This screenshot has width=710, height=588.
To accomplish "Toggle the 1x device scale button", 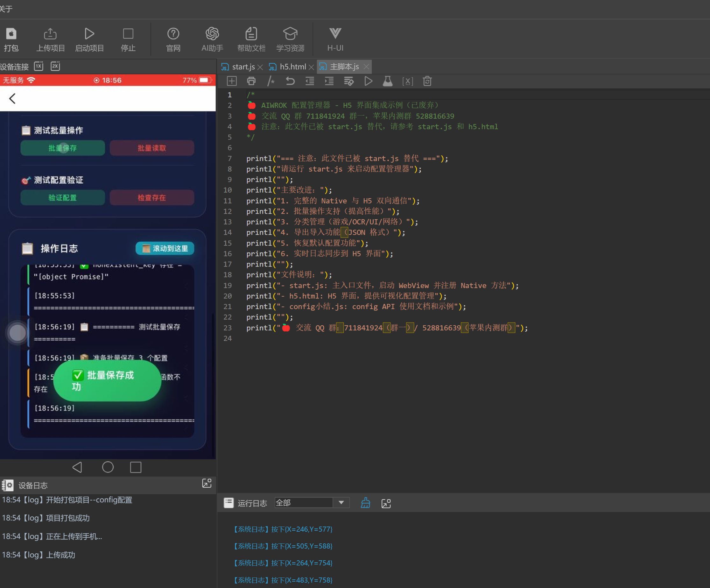I will coord(39,66).
